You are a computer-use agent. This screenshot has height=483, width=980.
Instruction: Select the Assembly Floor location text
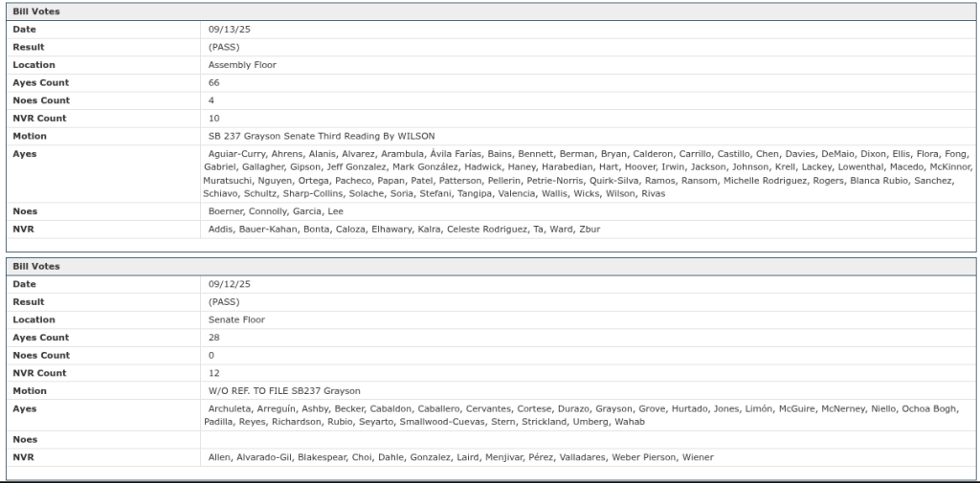tap(242, 65)
